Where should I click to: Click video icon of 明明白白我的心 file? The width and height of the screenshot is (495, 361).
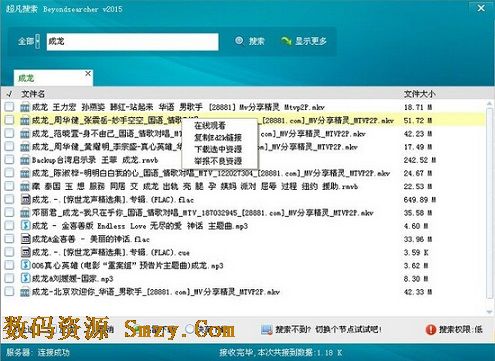pos(25,173)
